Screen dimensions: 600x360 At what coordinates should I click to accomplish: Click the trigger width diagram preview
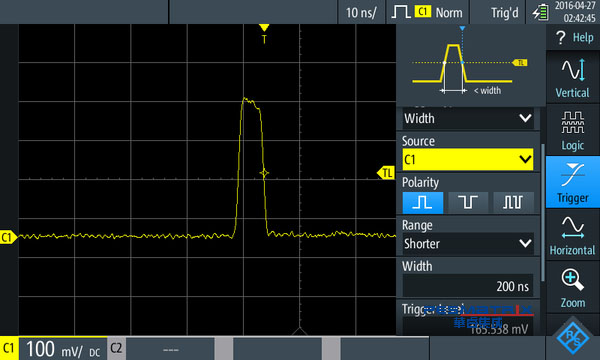(x=471, y=66)
